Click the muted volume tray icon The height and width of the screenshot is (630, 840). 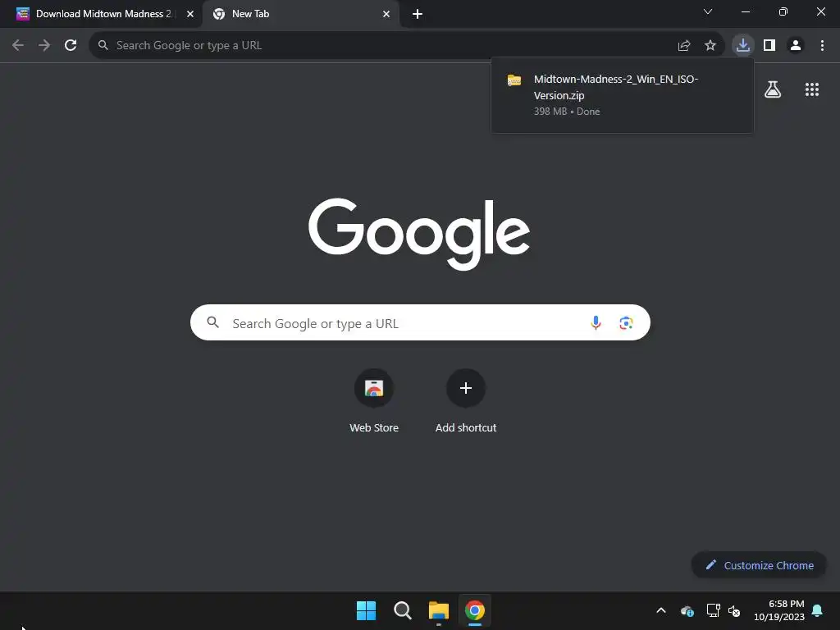click(x=734, y=610)
